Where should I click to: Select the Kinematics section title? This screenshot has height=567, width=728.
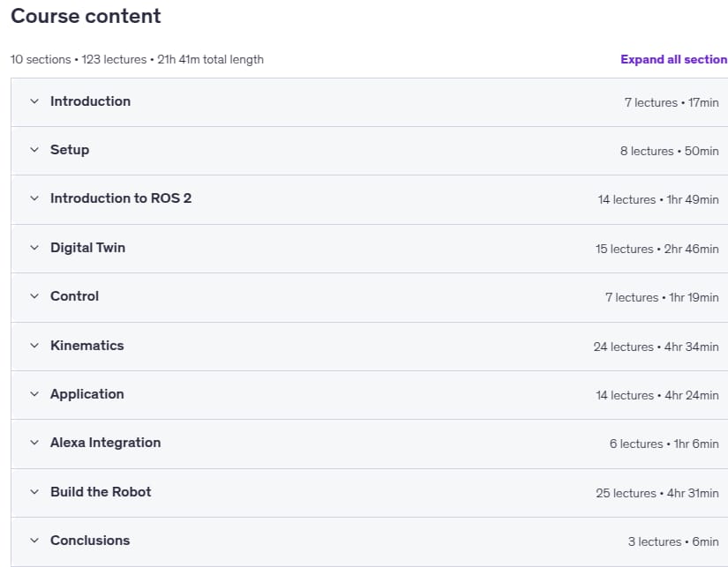coord(86,345)
